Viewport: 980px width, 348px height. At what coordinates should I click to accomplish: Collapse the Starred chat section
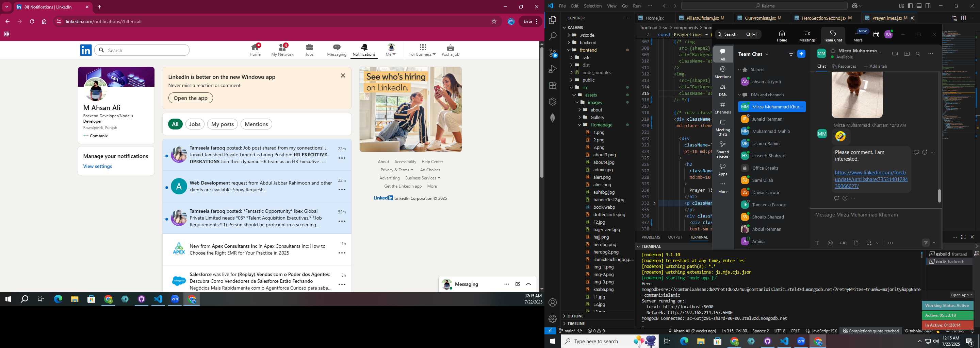coord(739,70)
